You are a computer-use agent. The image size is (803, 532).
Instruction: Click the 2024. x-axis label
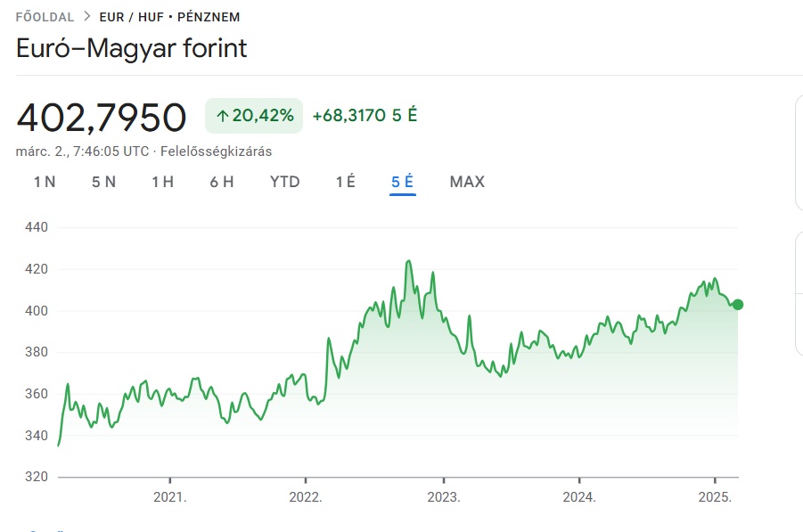tap(579, 496)
